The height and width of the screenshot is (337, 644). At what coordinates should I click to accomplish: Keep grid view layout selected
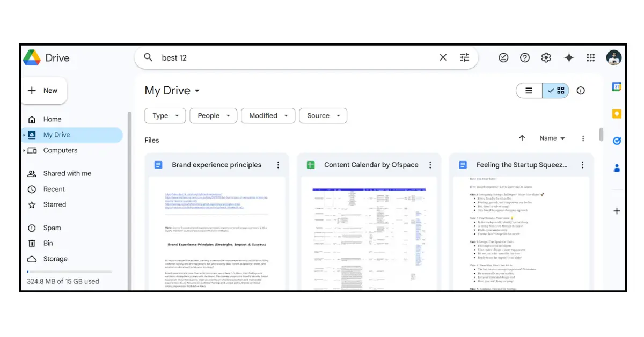555,90
